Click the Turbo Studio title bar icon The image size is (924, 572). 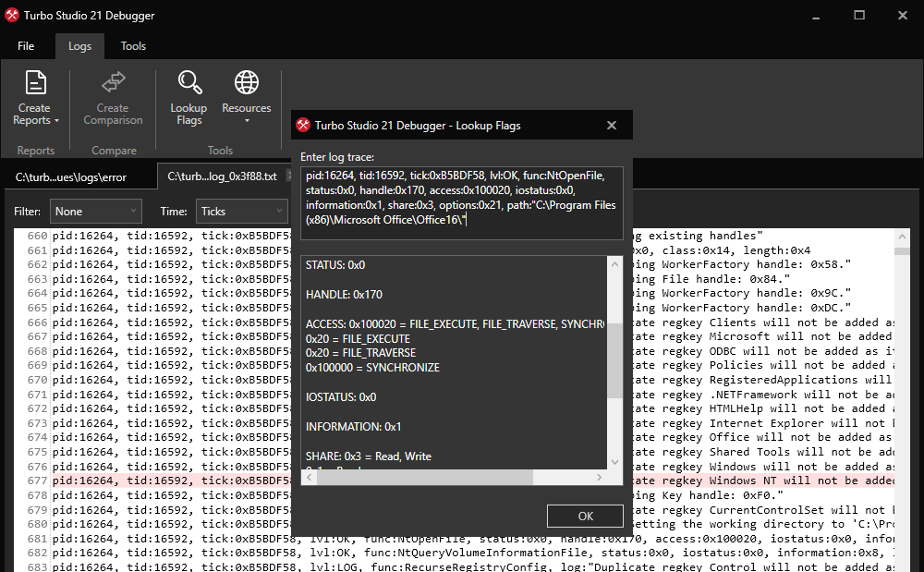pos(10,14)
